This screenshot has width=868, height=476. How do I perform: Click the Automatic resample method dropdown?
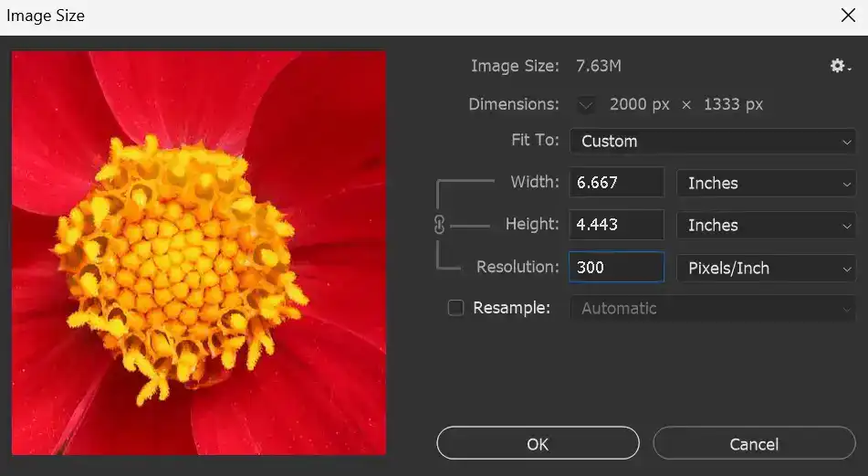(712, 309)
